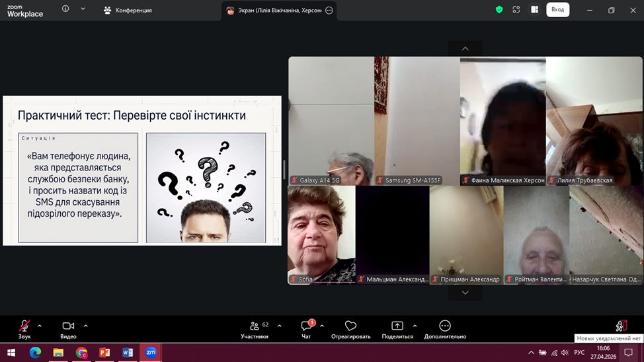
Task: Click the green encryption shield icon
Action: pos(499,10)
